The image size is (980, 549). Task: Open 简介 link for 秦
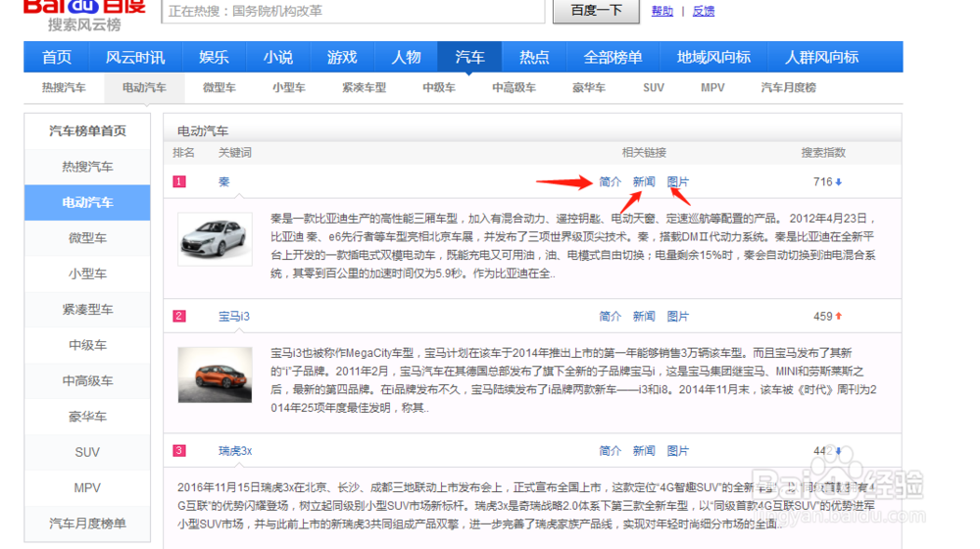click(610, 181)
